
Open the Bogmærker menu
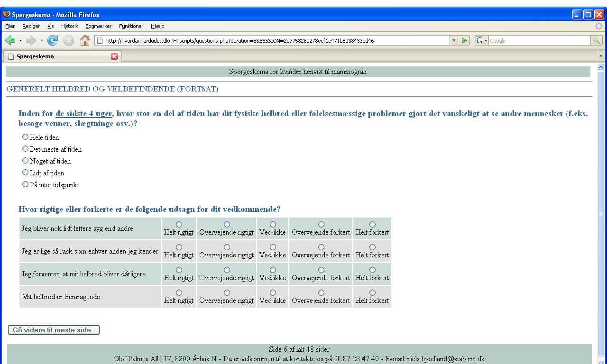pos(98,26)
